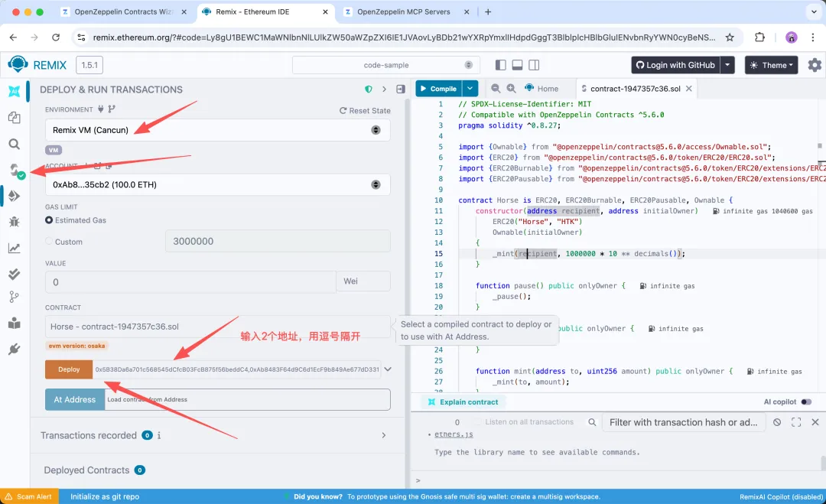Open the account 0xAb8...35cb2 dropdown
This screenshot has height=504, width=826.
[217, 185]
